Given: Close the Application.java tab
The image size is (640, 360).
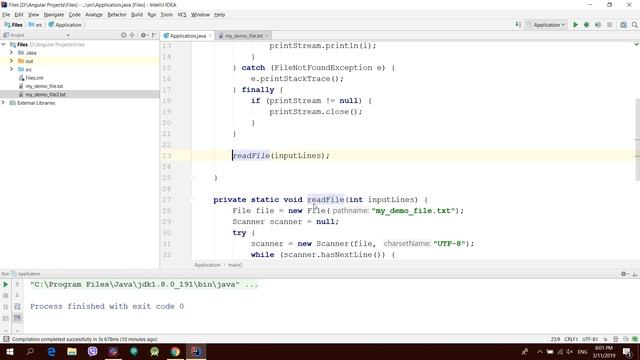Looking at the screenshot, I should (x=210, y=36).
